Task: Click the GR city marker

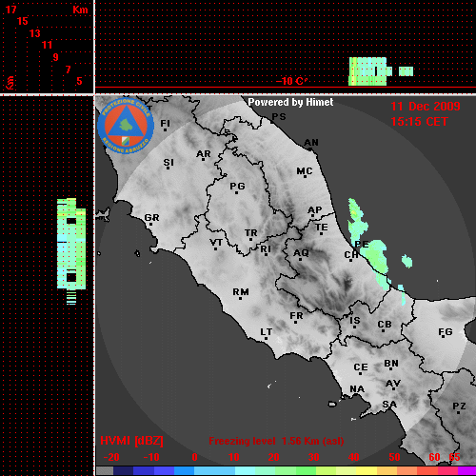Action: (x=150, y=225)
